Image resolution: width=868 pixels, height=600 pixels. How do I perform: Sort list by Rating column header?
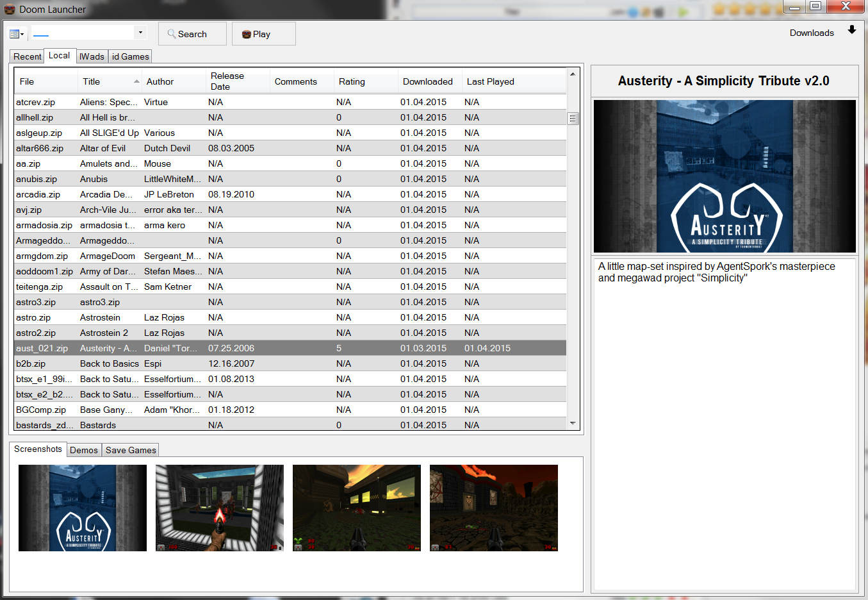(352, 81)
